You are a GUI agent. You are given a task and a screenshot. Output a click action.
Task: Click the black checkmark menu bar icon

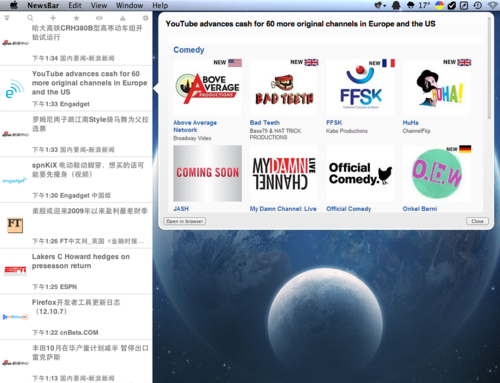452,5
